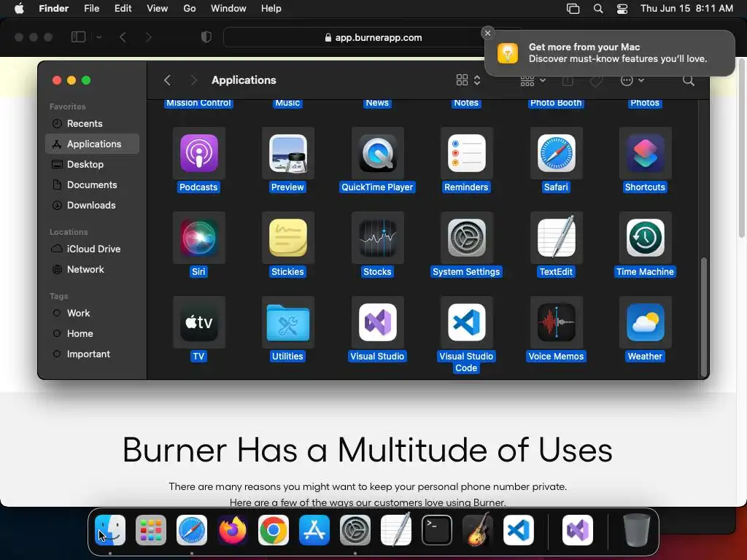
Task: Select the Apple TV app icon
Action: [x=198, y=322]
